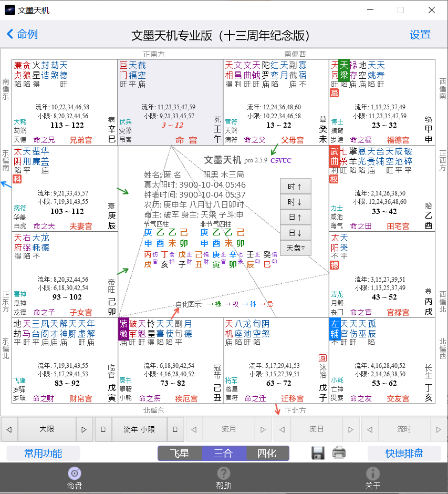Screen dimensions: 448x494
Task: Select the 夫妻宫 palace label
Action: coord(81,226)
